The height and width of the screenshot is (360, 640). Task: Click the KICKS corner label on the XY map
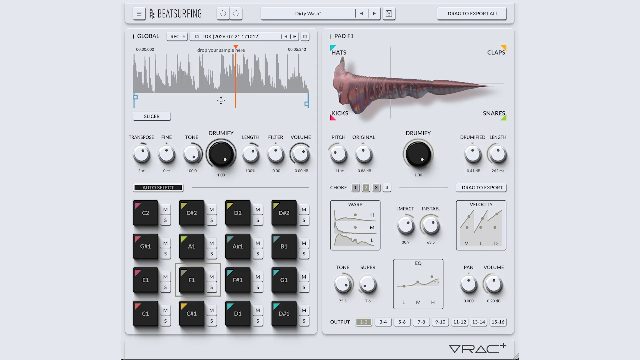pos(339,114)
